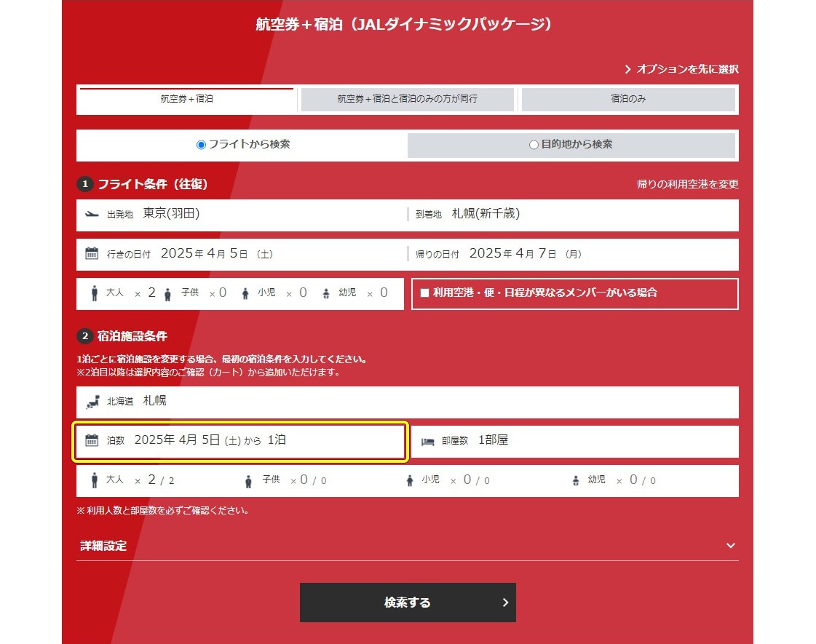This screenshot has height=644, width=816.
Task: Click the 大人 adult icon in lodging guests
Action: [x=94, y=480]
